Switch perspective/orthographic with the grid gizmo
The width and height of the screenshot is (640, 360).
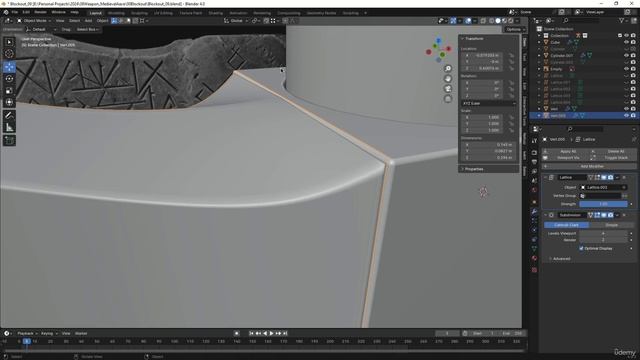point(448,99)
